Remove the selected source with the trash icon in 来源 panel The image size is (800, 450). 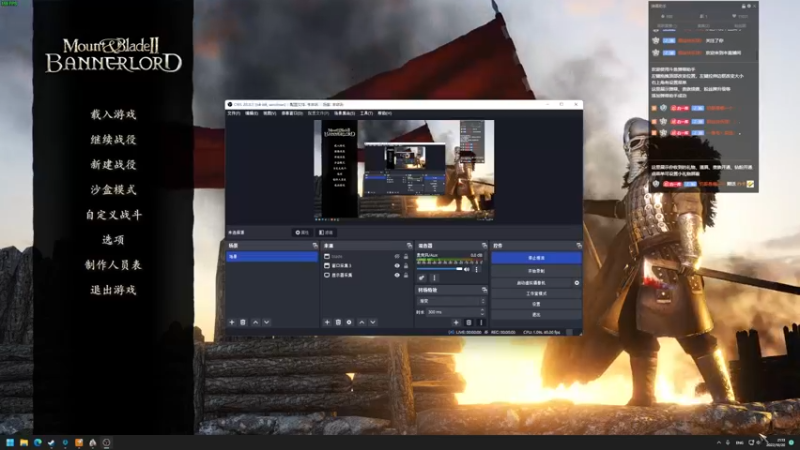338,322
